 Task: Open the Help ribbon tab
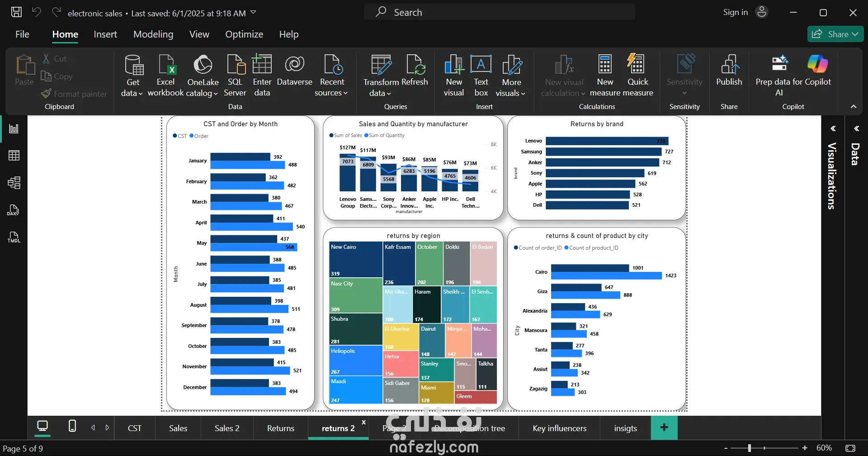289,34
